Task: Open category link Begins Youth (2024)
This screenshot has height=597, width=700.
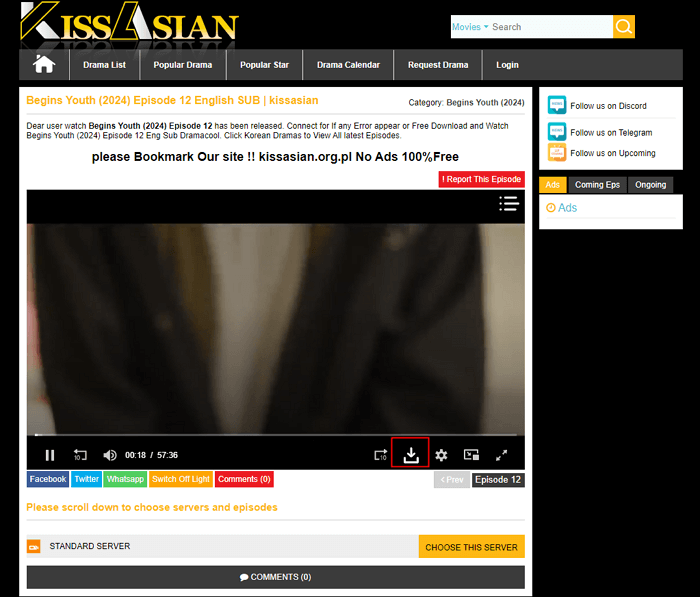Action: tap(485, 103)
